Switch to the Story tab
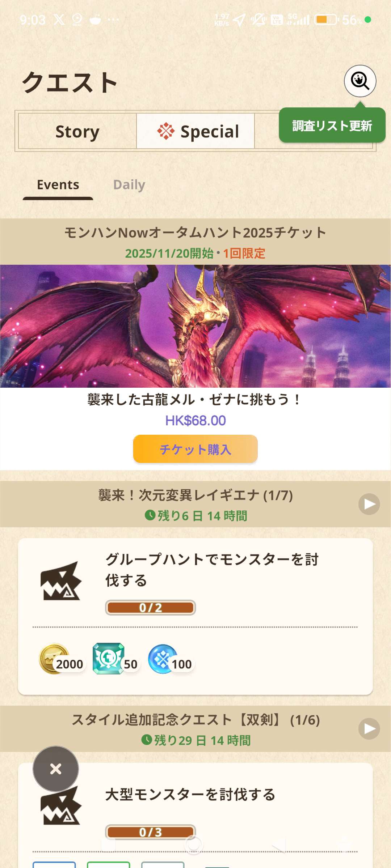The height and width of the screenshot is (868, 391). point(77,131)
